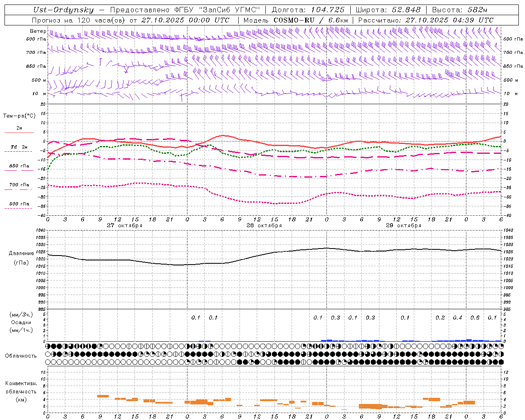Click the Ust-Ordynsky station title

(x=64, y=10)
